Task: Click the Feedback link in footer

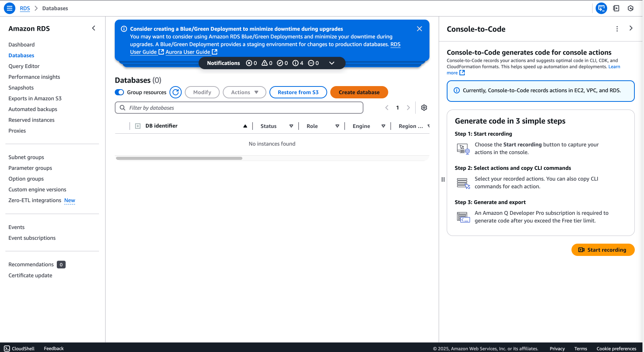Action: [x=54, y=349]
